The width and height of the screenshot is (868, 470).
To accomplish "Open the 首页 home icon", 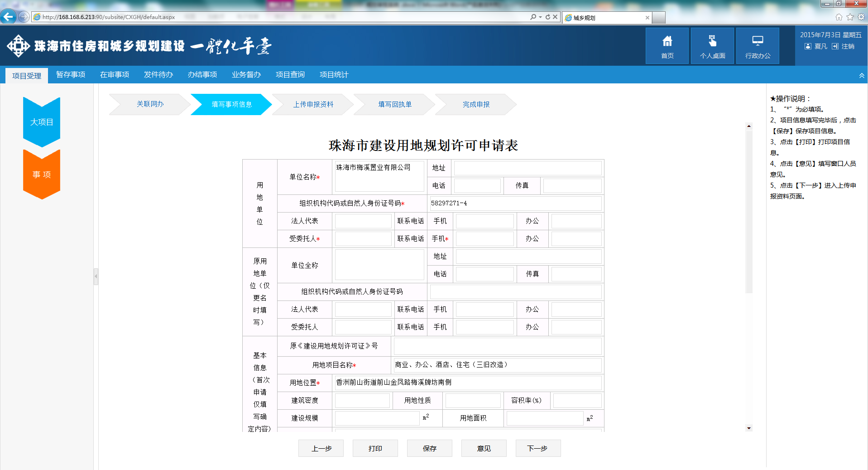I will [x=667, y=46].
